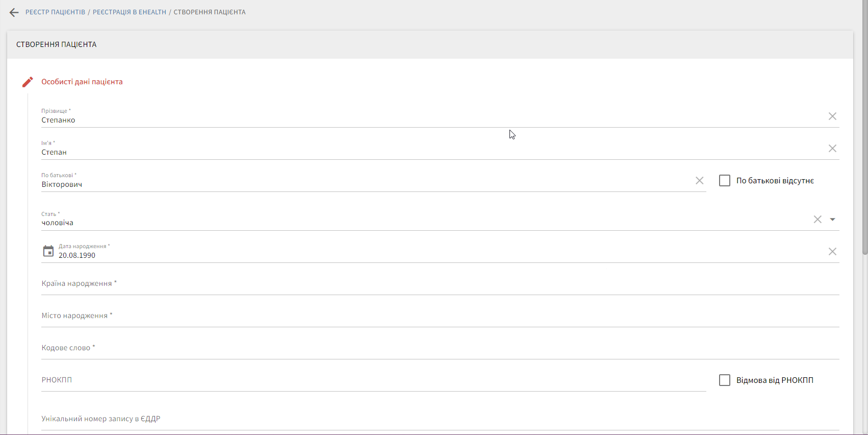Screen dimensions: 868x435
Task: Clear the selected Стать value
Action: point(818,220)
